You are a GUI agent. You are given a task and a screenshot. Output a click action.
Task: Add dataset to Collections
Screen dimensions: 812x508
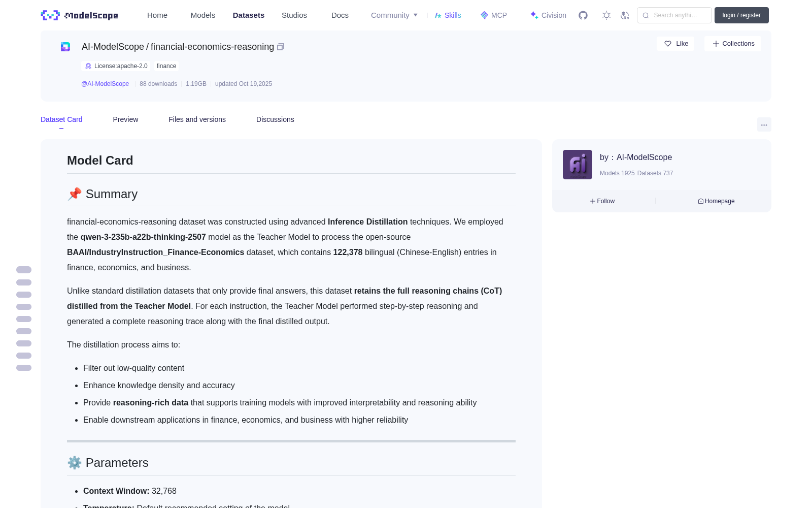point(733,44)
